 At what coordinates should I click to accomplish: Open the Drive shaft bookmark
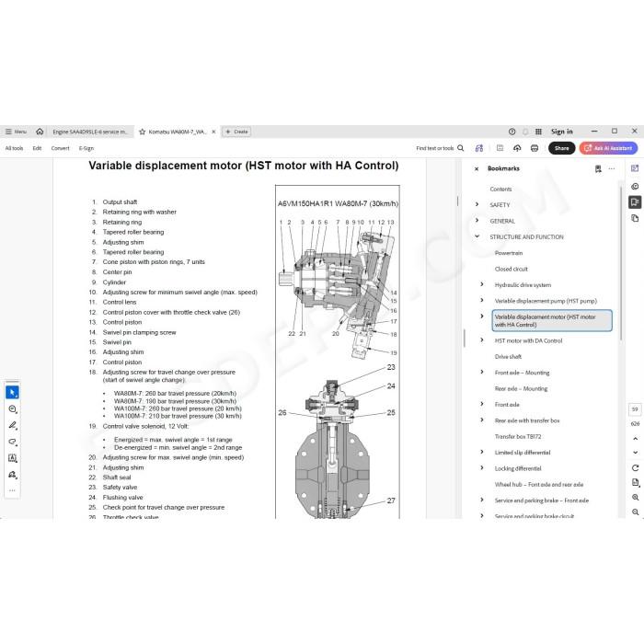[x=508, y=357]
